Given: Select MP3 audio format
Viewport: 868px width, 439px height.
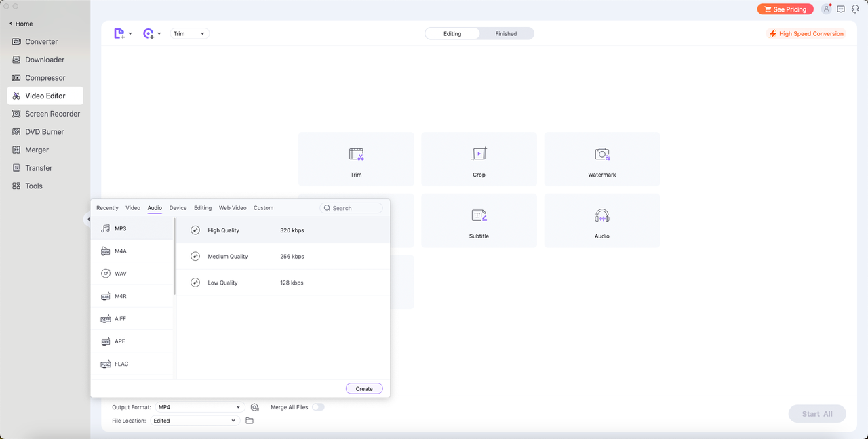Looking at the screenshot, I should [132, 228].
